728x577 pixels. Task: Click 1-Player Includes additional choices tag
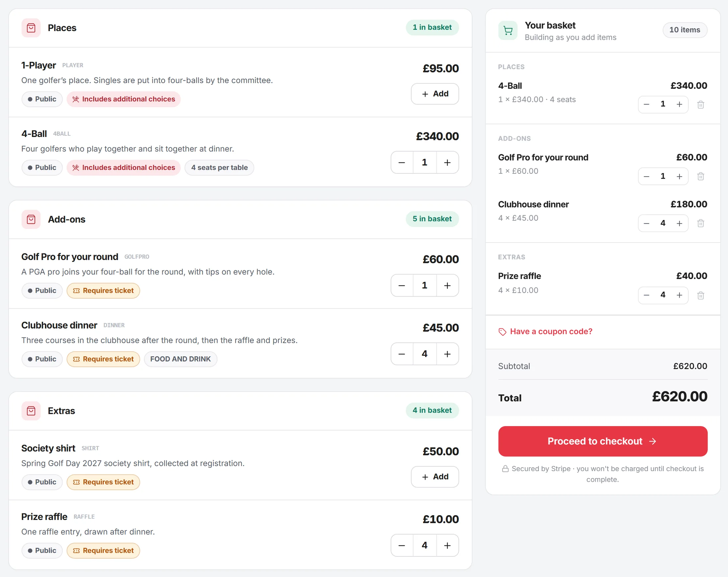pos(123,99)
